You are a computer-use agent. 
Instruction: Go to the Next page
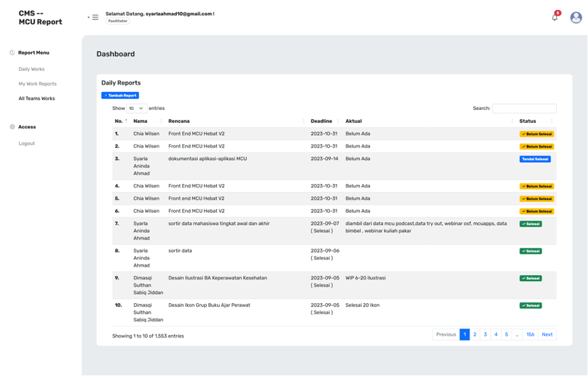pyautogui.click(x=547, y=334)
